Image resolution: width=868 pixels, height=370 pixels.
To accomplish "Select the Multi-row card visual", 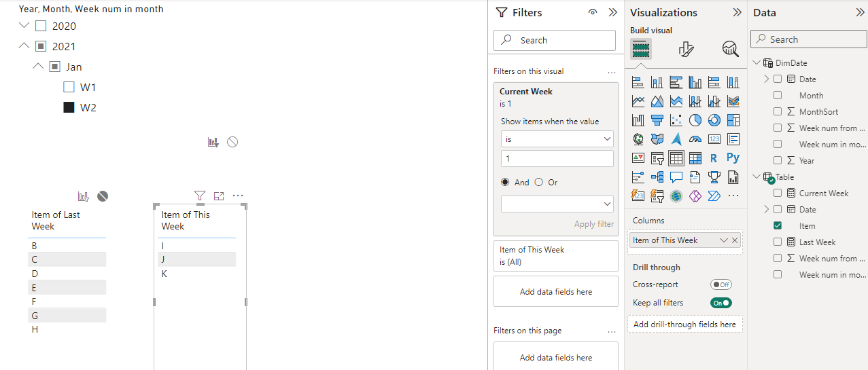I will point(733,139).
